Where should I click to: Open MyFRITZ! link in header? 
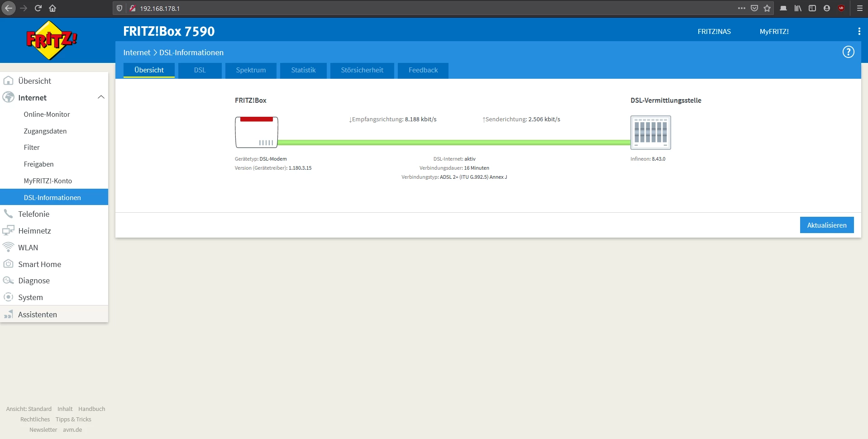(774, 32)
